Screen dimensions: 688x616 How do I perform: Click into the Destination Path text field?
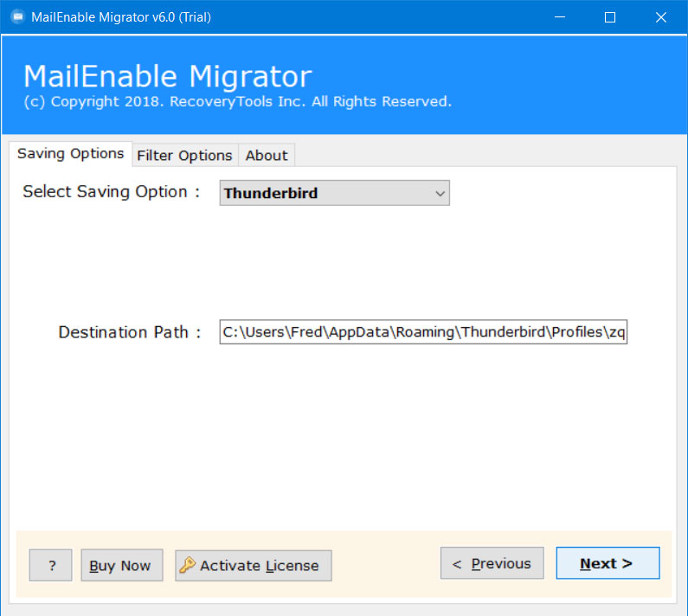(422, 332)
